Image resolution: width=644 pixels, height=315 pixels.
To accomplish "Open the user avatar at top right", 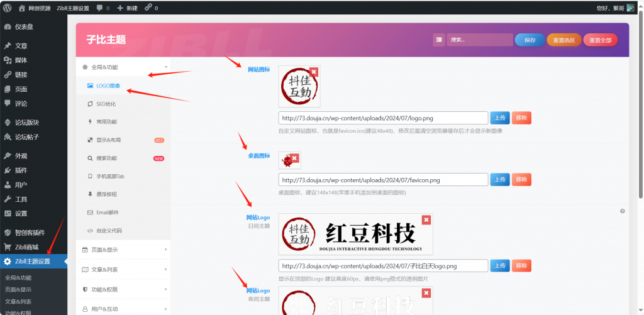I will click(630, 8).
